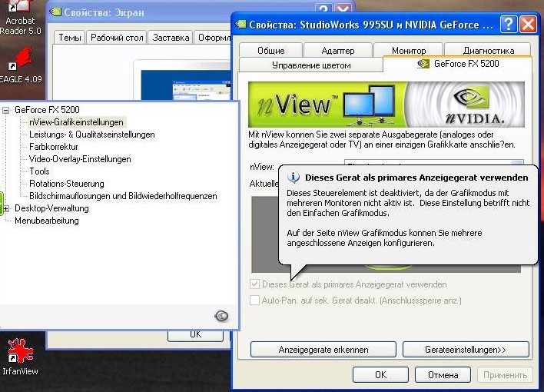Viewport: 544px width, 392px height.
Task: Click OK in the Свойства: Экран window
Action: [x=195, y=335]
